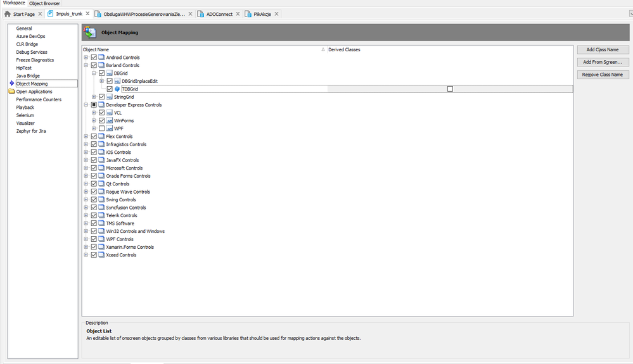
Task: Click the Android Controls window icon
Action: click(101, 58)
